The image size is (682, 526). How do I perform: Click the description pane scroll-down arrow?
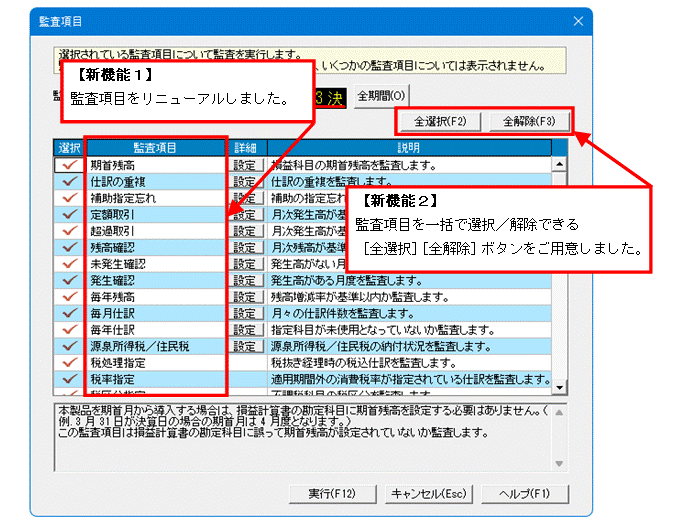(559, 464)
